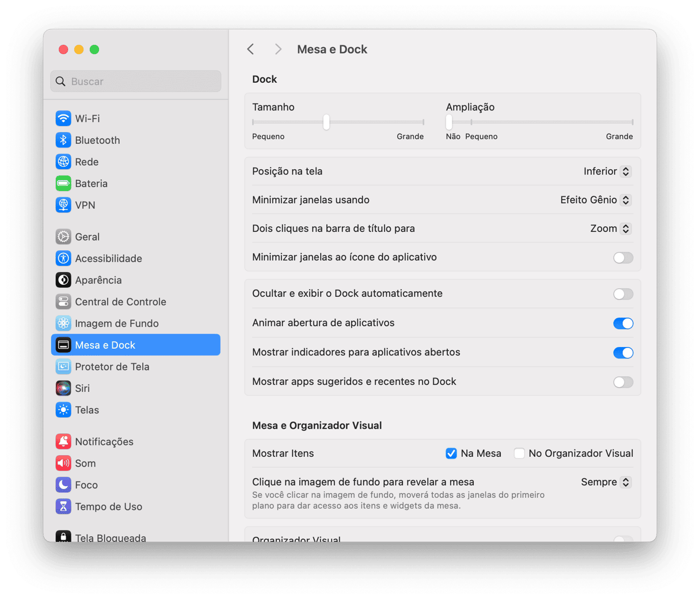700x599 pixels.
Task: Click the Imagem de Fundo icon
Action: (63, 323)
